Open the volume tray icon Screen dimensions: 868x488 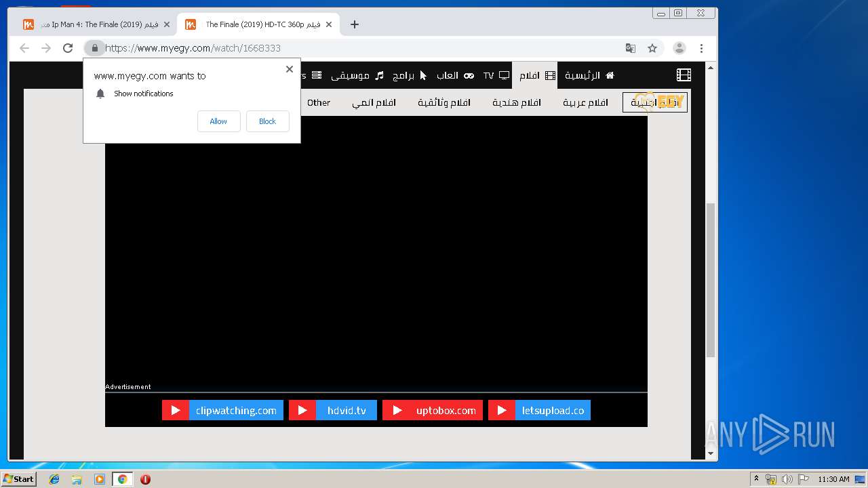click(x=787, y=479)
